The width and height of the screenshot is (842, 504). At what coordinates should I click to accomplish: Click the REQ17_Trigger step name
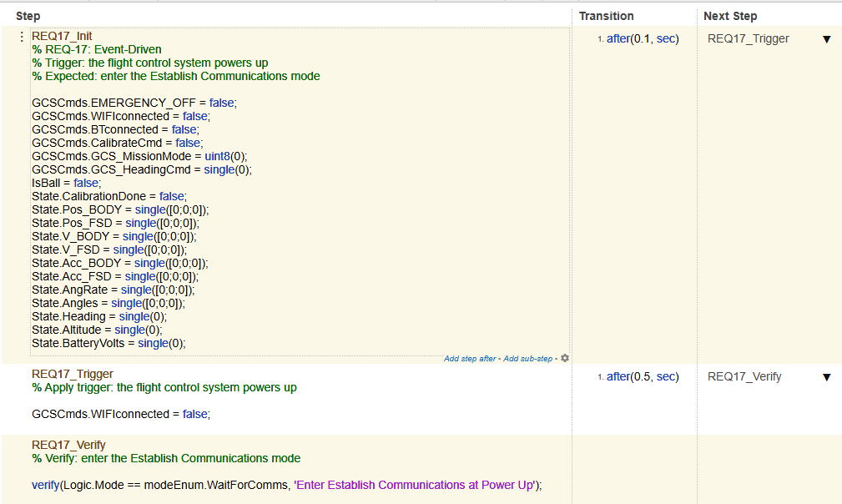tap(73, 374)
